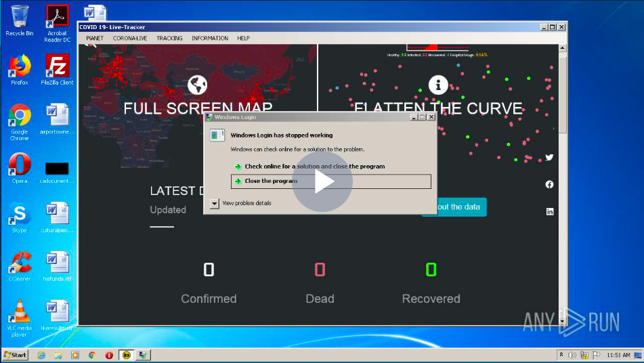Open the Firefox desktop shortcut
The image size is (644, 363).
[20, 69]
